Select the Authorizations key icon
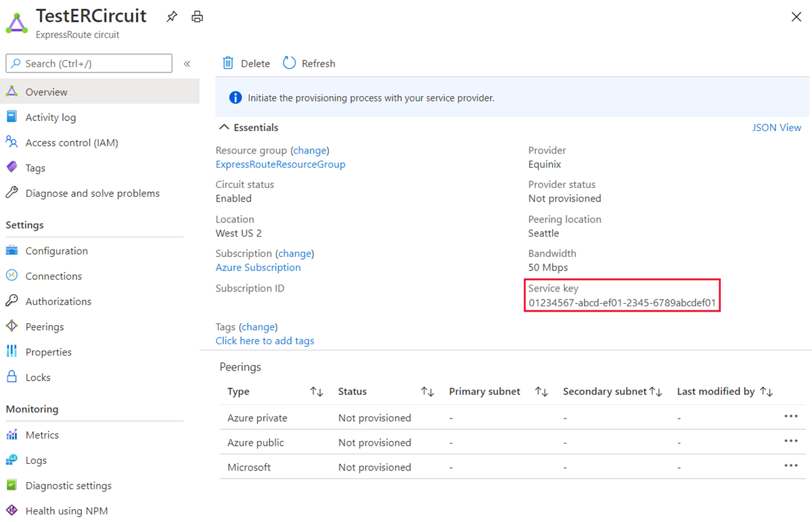 tap(14, 301)
